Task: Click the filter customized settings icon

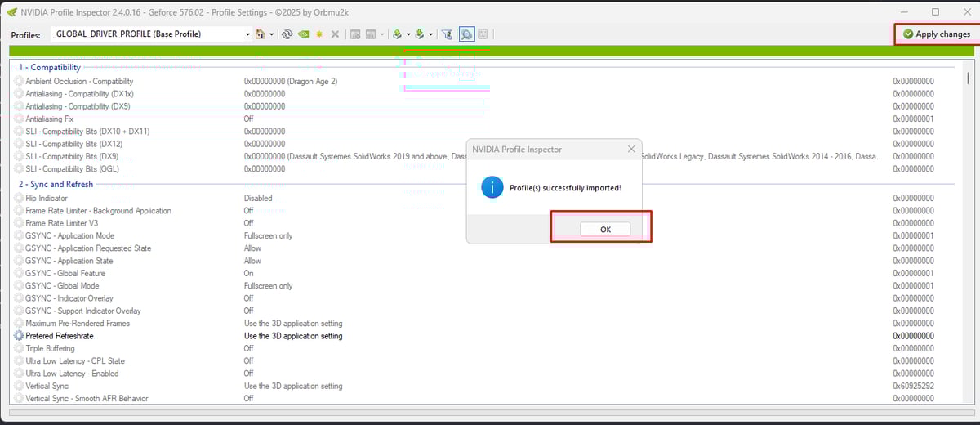Action: pyautogui.click(x=447, y=34)
